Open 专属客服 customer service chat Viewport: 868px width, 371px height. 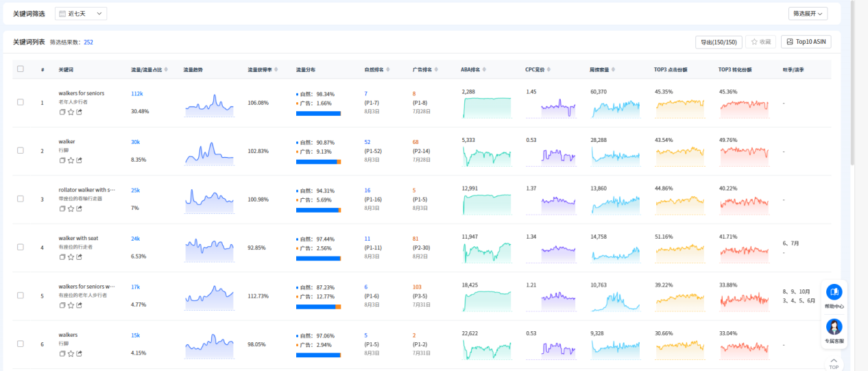tap(834, 327)
